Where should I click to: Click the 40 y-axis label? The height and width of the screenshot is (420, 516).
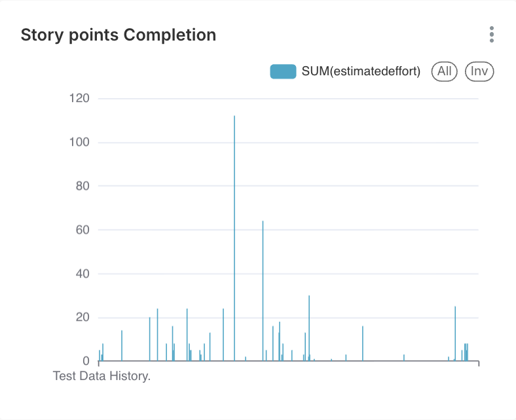[x=82, y=274]
